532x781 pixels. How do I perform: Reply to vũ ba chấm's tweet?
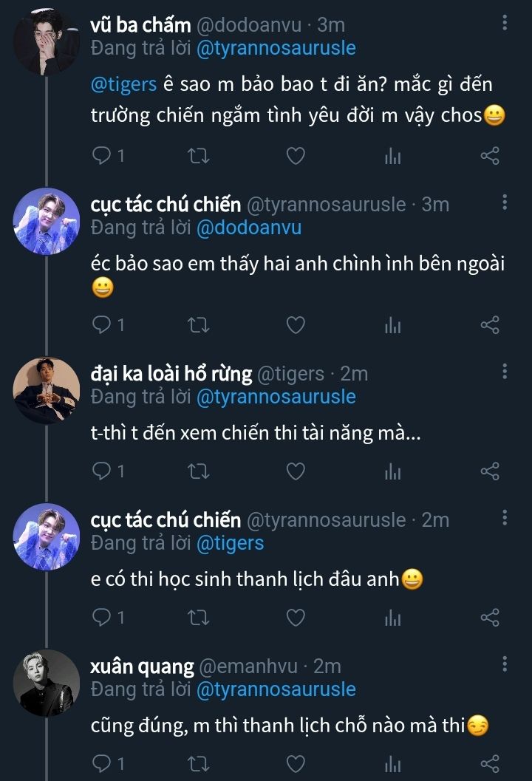[x=103, y=155]
